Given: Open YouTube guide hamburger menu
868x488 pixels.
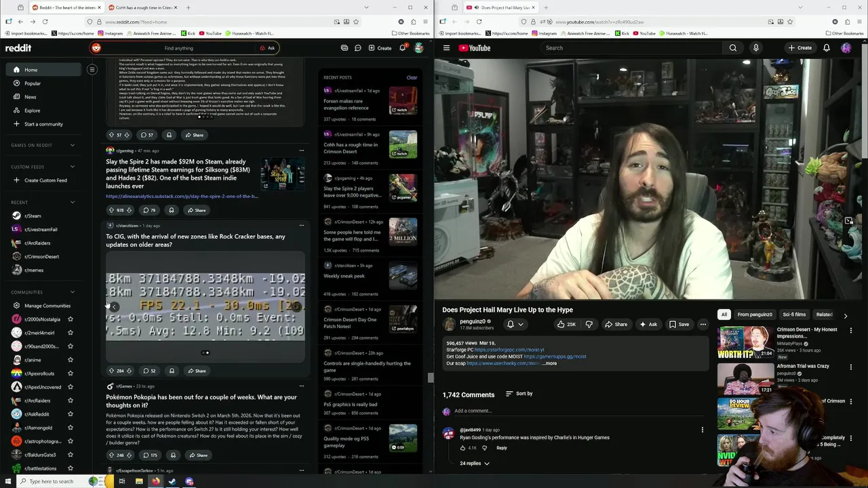Looking at the screenshot, I should click(x=446, y=47).
